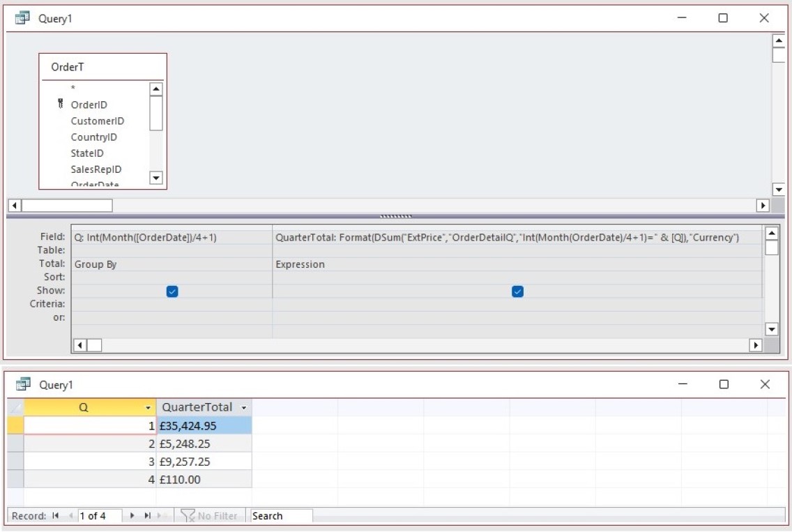This screenshot has width=792, height=532.
Task: Toggle the Show checkbox for the Q column
Action: [172, 291]
